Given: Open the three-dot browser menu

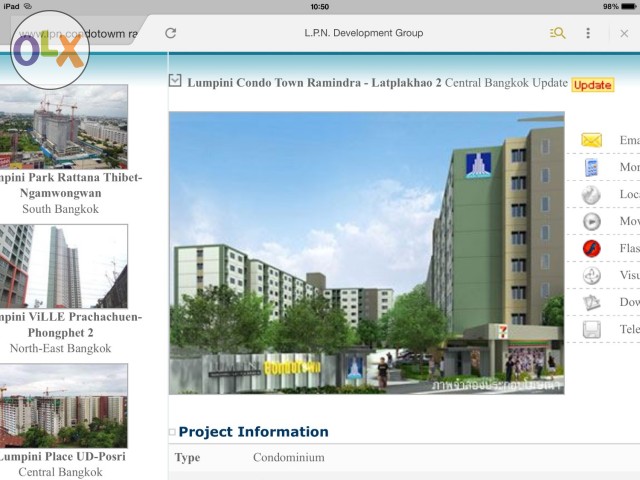Looking at the screenshot, I should point(588,33).
